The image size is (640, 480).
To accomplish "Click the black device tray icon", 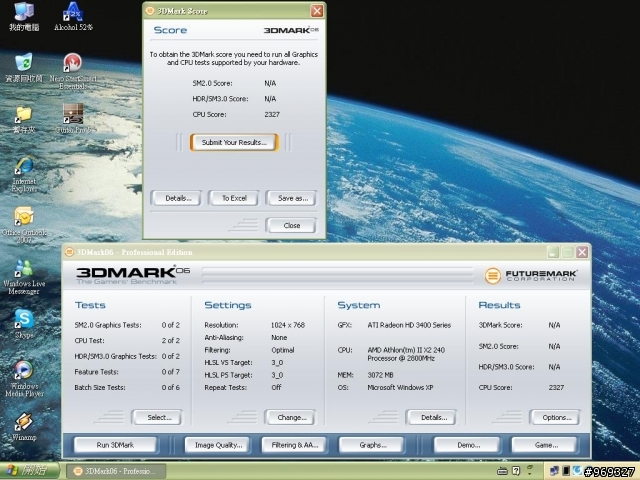I will tap(566, 471).
